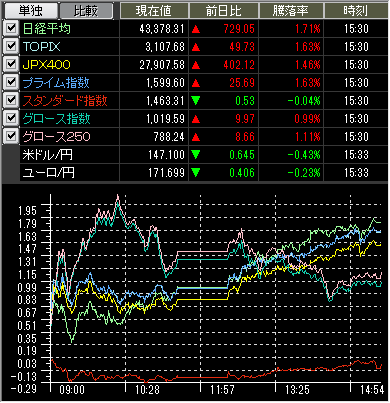390x403 pixels.
Task: Click the 現在値 column header
Action: (154, 11)
